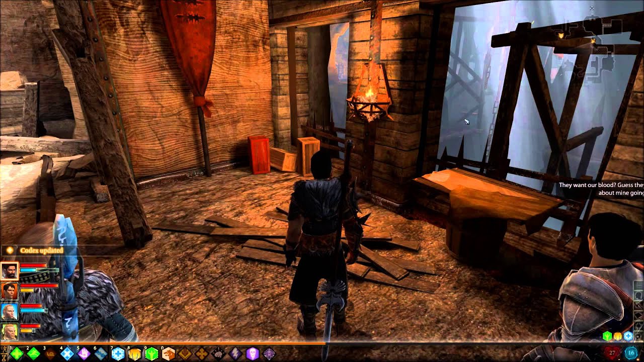The width and height of the screenshot is (644, 362).
Task: Trigger blue wave ability in slot 6
Action: 101,354
